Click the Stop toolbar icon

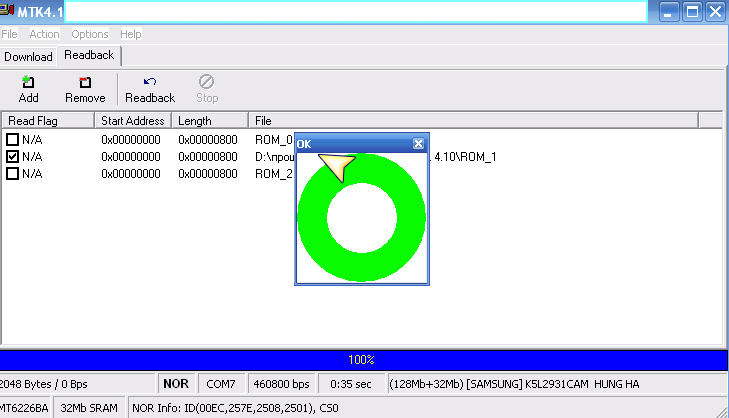coord(207,88)
